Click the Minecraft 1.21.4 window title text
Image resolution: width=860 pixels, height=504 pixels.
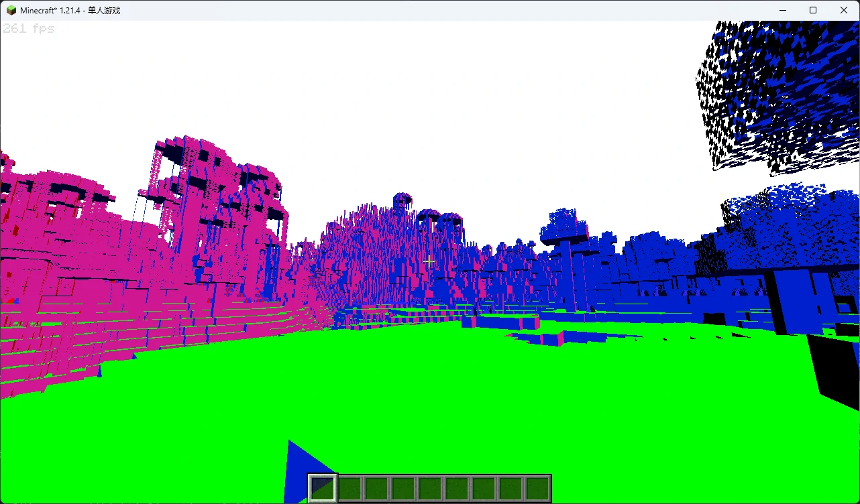70,10
